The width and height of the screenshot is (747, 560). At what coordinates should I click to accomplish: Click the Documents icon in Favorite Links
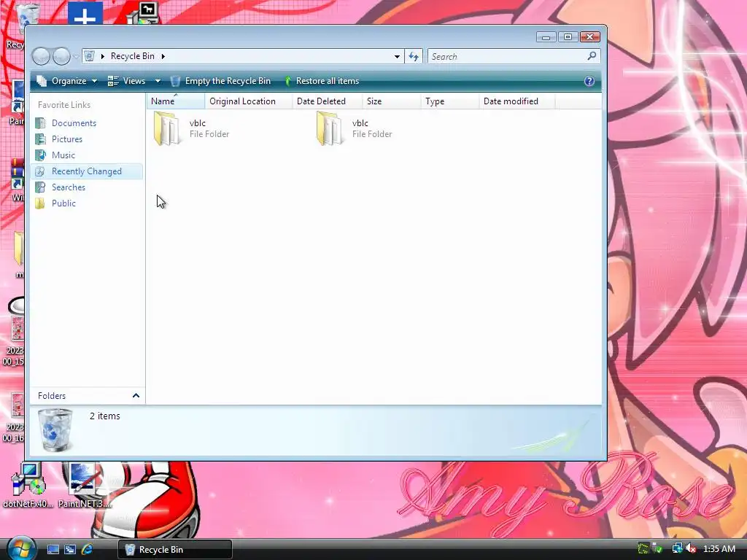point(41,122)
